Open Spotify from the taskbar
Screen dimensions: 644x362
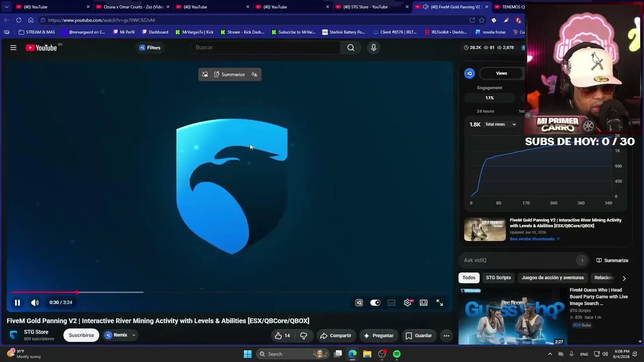point(397,354)
